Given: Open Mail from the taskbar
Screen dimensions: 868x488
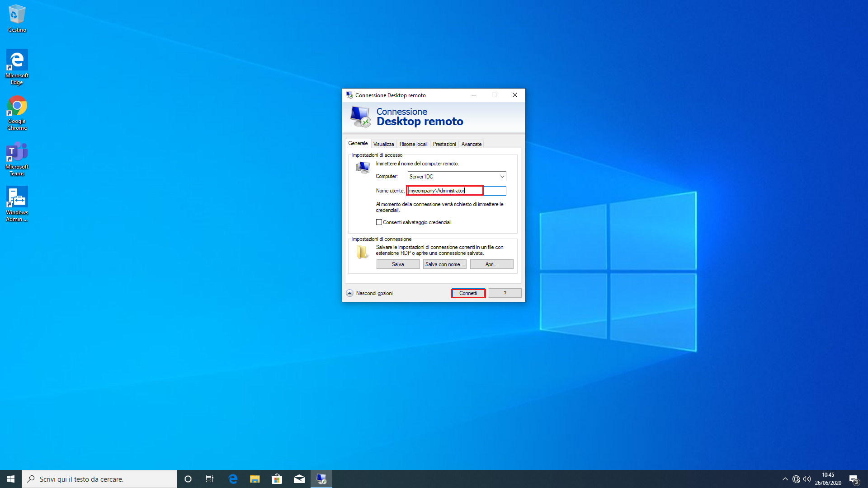Looking at the screenshot, I should pos(299,479).
